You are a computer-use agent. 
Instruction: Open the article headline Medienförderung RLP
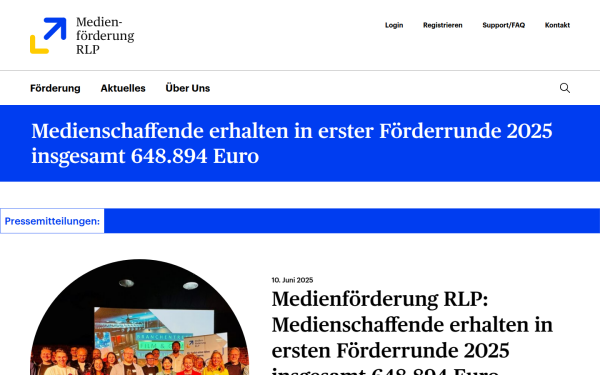point(412,333)
